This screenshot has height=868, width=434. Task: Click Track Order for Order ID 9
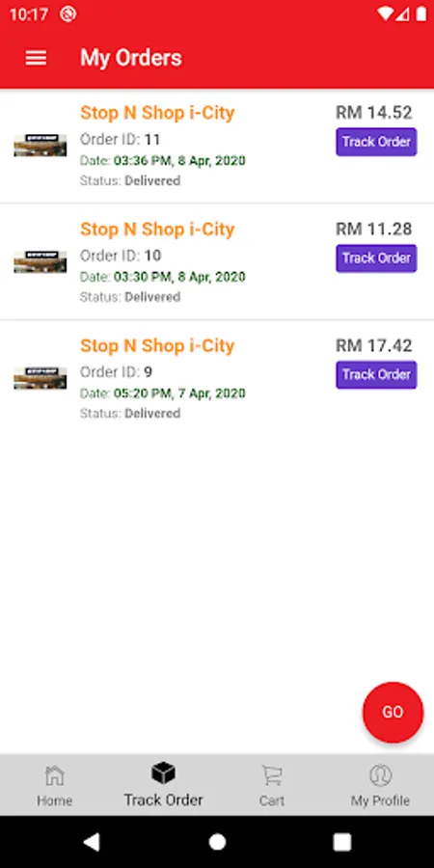(376, 375)
